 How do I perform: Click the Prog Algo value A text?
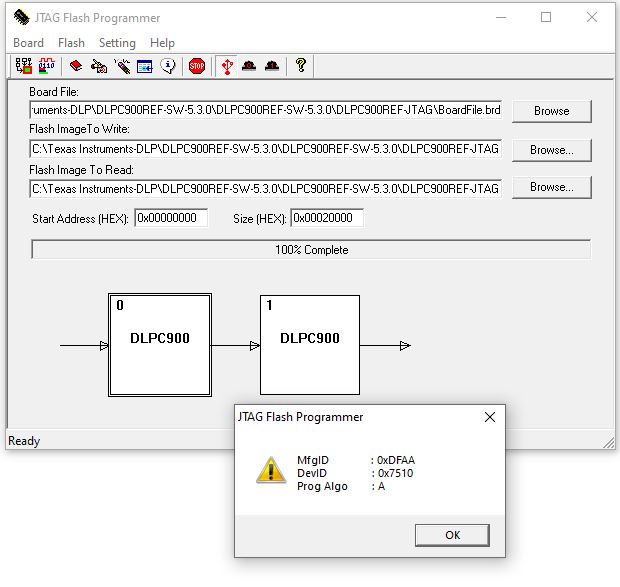point(381,486)
